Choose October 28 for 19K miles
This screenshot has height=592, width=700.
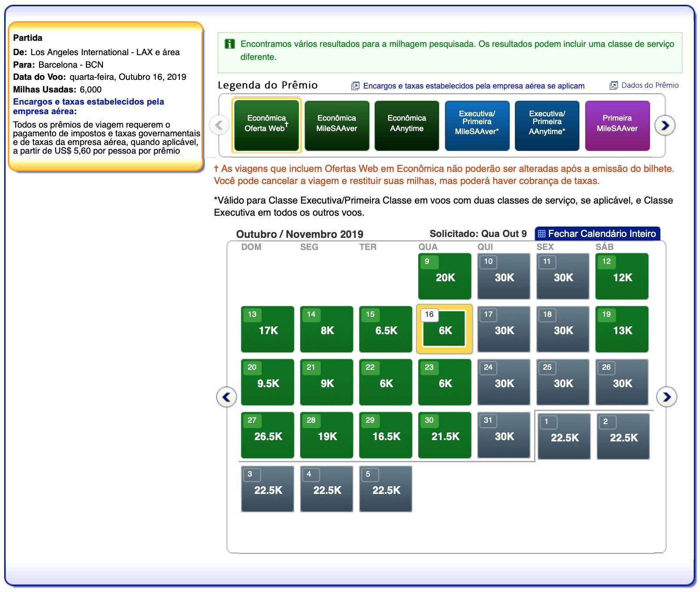click(x=327, y=435)
